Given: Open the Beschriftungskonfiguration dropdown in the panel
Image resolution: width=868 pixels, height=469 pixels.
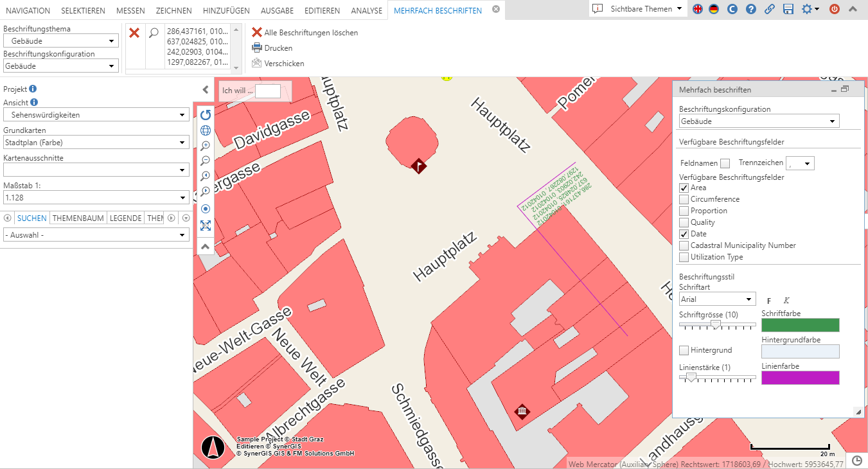Looking at the screenshot, I should coord(759,121).
